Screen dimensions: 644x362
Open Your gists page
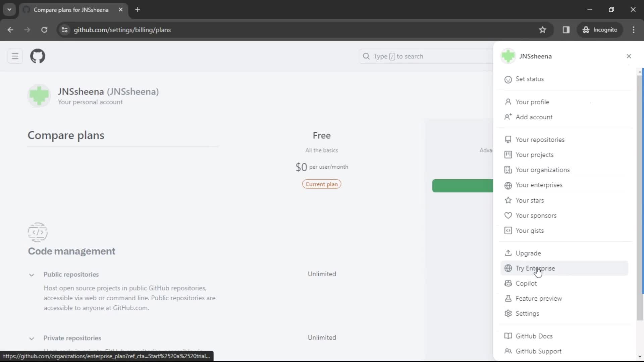tap(529, 230)
